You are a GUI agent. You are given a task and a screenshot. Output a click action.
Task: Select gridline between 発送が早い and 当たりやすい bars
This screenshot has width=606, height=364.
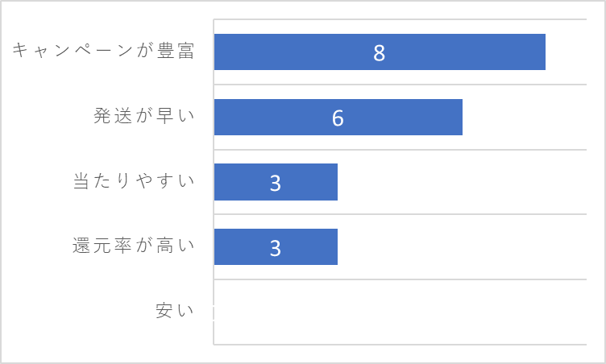tap(400, 150)
